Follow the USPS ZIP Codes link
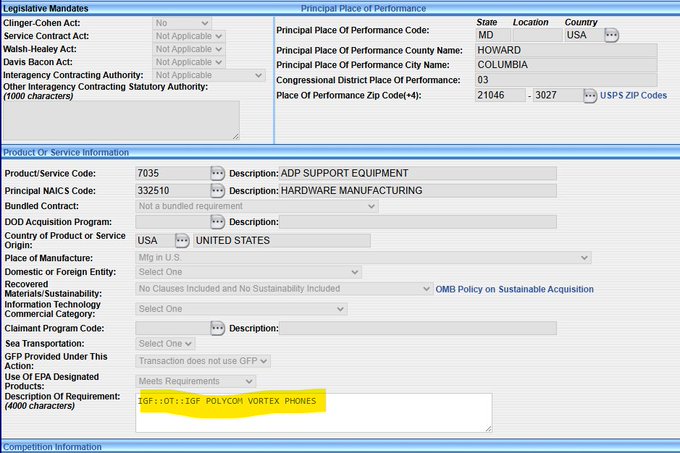 click(634, 96)
